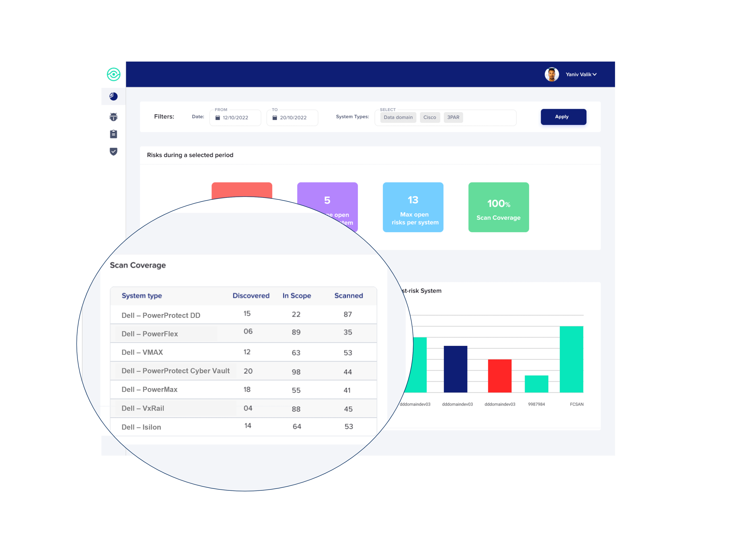Click the calendar icon in From date
749x560 pixels.
pyautogui.click(x=218, y=118)
